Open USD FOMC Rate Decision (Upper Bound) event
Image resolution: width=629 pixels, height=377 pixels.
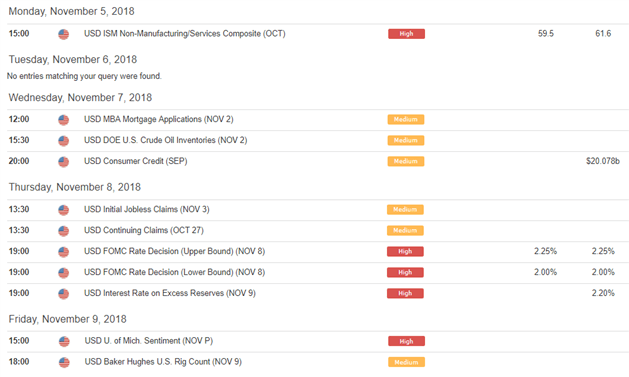coord(174,251)
